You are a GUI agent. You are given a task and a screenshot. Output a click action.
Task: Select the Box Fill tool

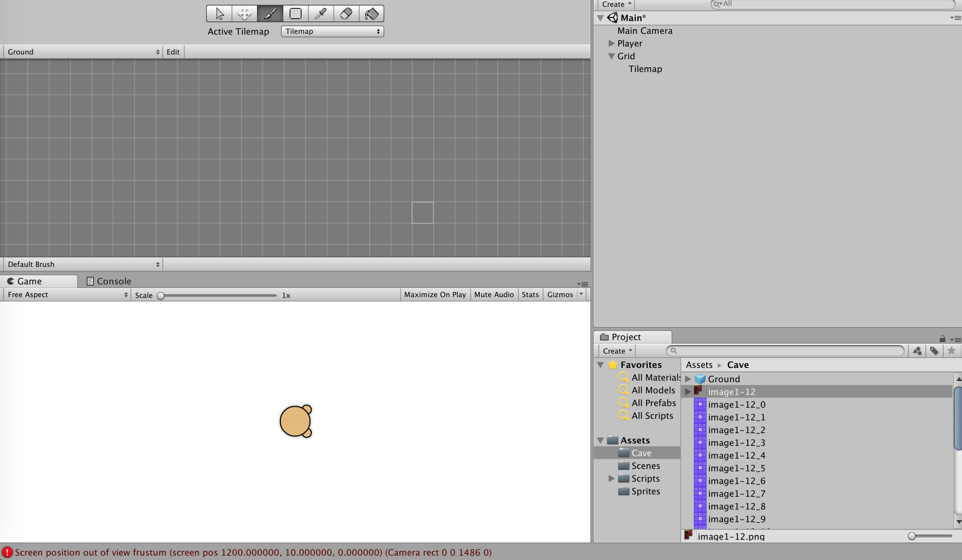(x=296, y=14)
